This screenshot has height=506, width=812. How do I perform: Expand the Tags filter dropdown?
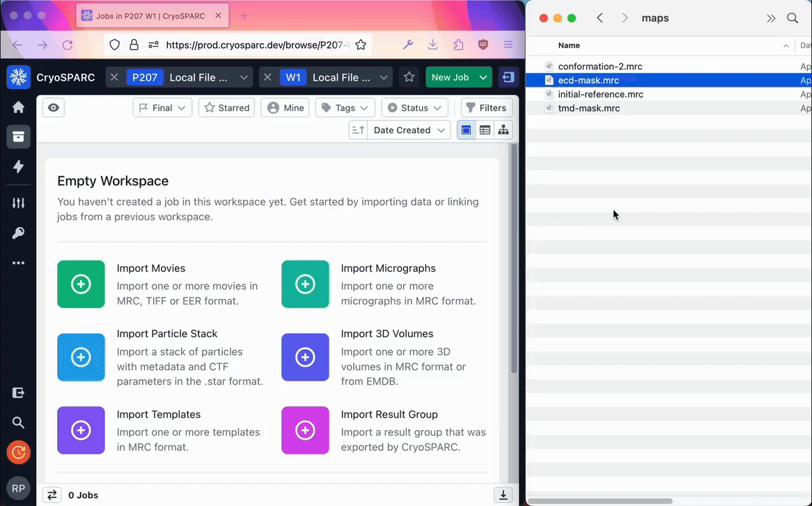pos(345,108)
